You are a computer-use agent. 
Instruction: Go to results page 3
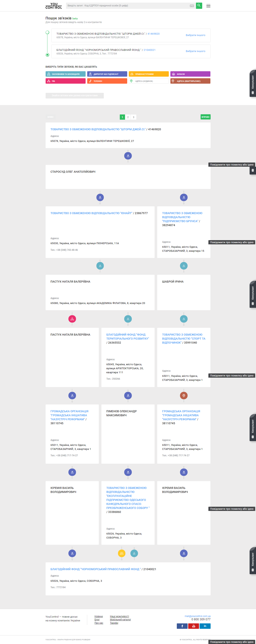(134, 117)
